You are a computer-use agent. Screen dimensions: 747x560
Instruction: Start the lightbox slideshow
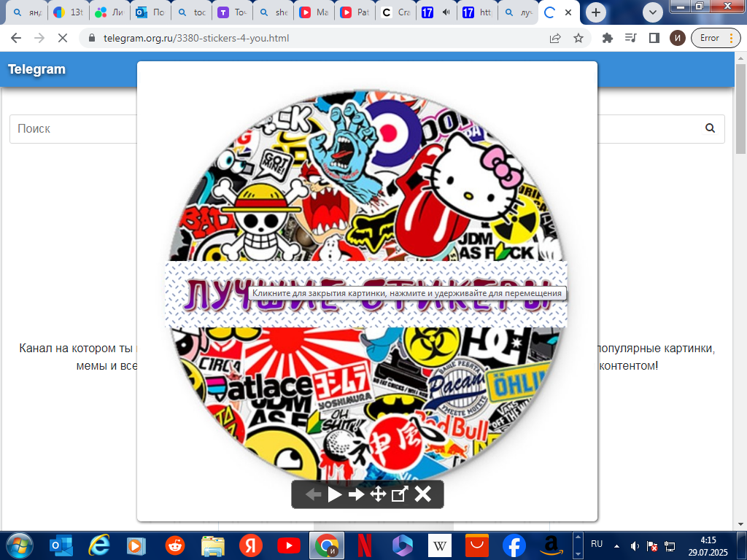(335, 494)
